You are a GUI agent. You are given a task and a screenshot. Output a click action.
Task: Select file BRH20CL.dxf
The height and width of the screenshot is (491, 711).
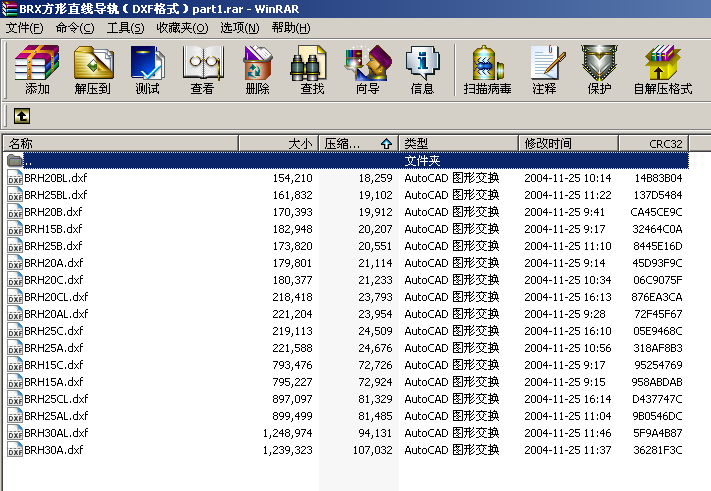(56, 297)
